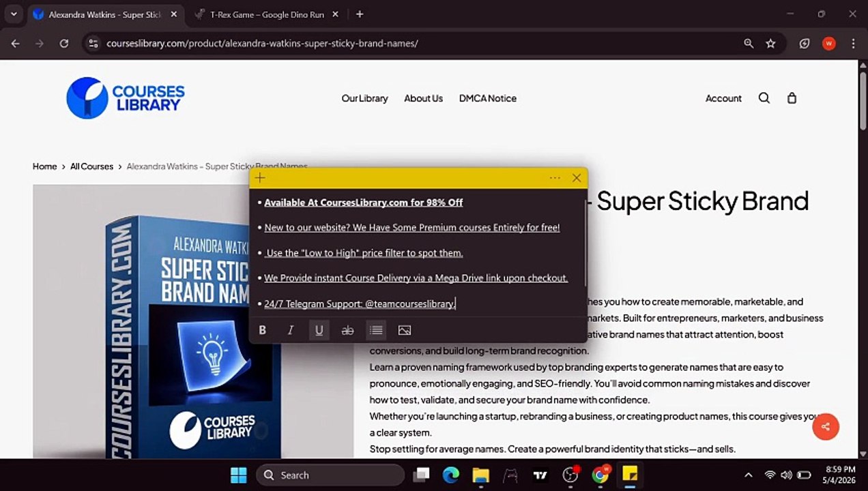Open battery status in tray
The height and width of the screenshot is (491, 868).
point(804,475)
